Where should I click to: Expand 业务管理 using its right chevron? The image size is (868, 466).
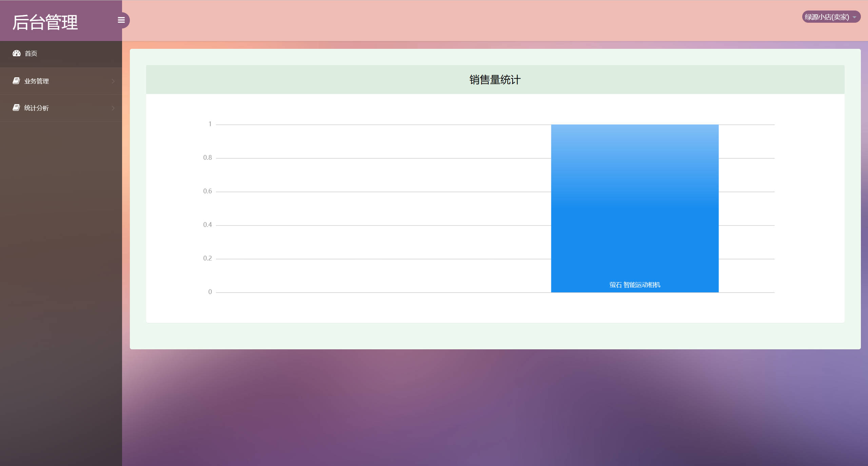pos(113,81)
